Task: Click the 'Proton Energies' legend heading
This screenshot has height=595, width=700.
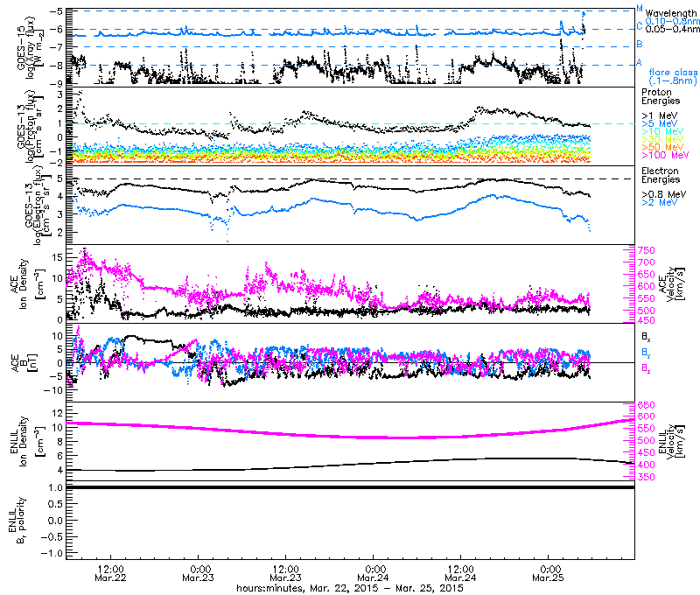Action: (x=661, y=96)
